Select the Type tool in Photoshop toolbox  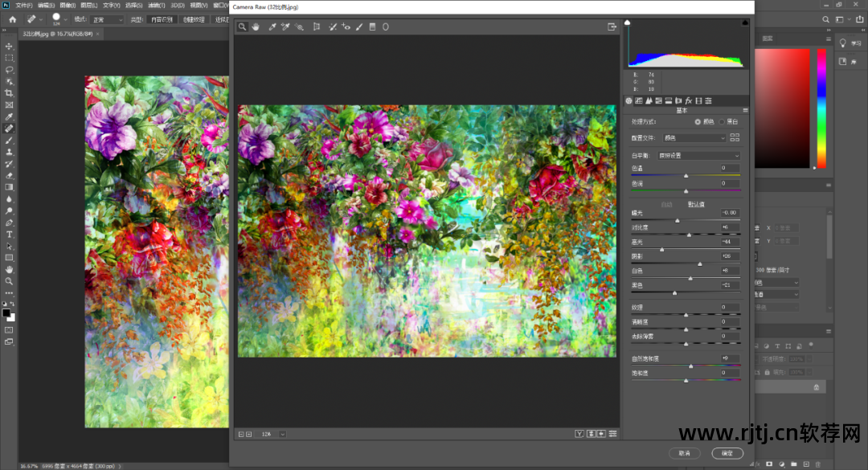click(x=9, y=234)
